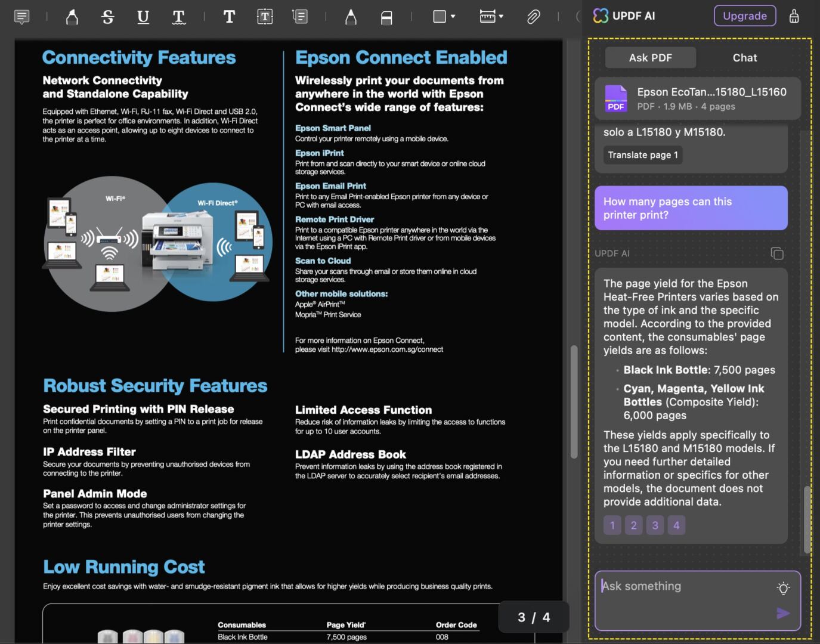The width and height of the screenshot is (820, 644).
Task: Click the 'Low Running Cost' title
Action: tap(123, 566)
